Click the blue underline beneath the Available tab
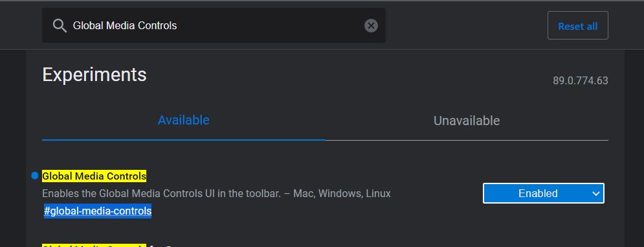The width and height of the screenshot is (644, 247). 184,140
